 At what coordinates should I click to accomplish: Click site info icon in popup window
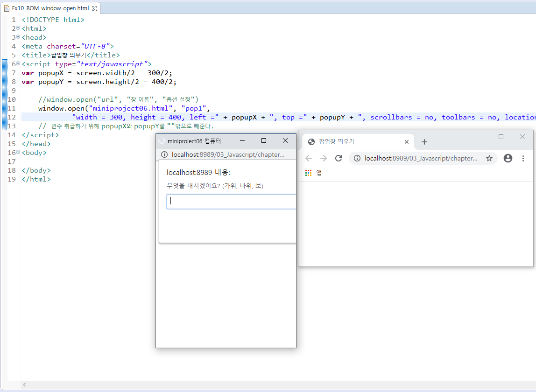[x=164, y=154]
